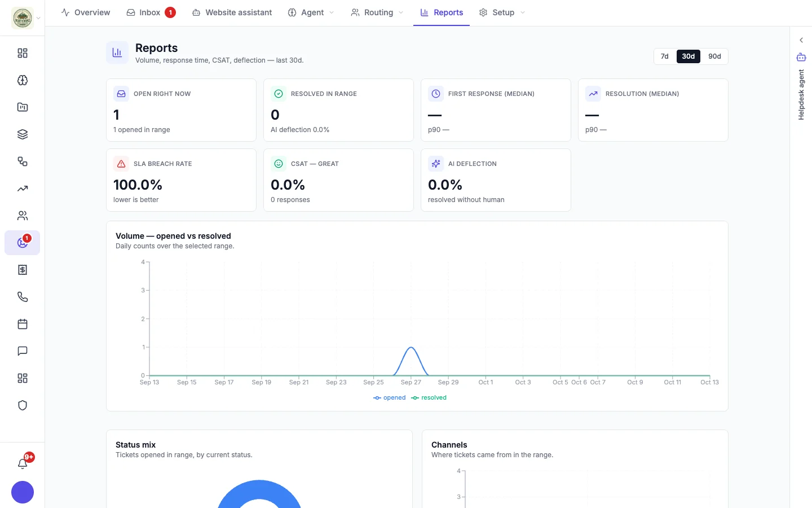Click the "Status mix" heading
Screen dimensions: 812x508
[x=135, y=445]
